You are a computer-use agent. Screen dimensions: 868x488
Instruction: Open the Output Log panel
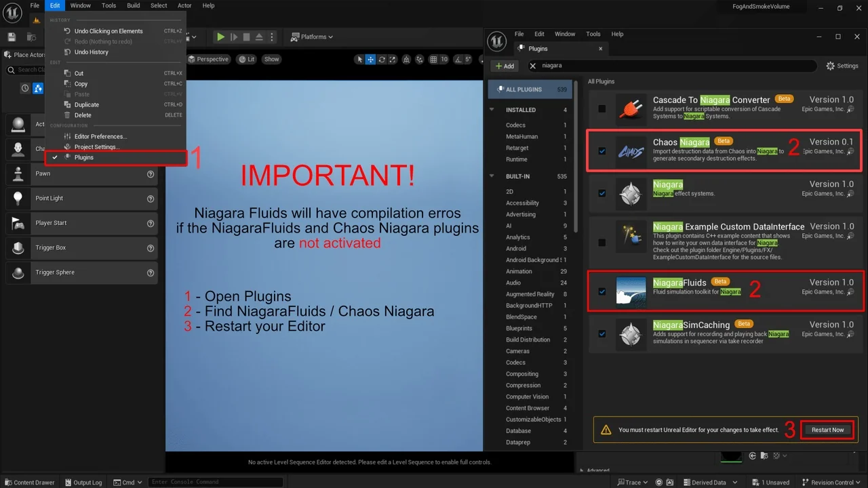(83, 482)
